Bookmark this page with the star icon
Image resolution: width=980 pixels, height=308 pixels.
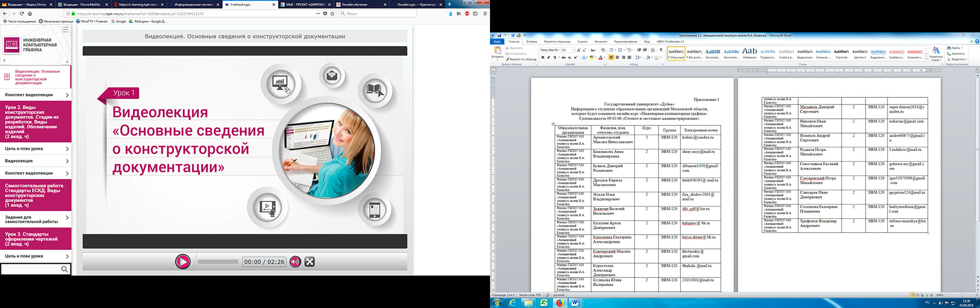332,14
